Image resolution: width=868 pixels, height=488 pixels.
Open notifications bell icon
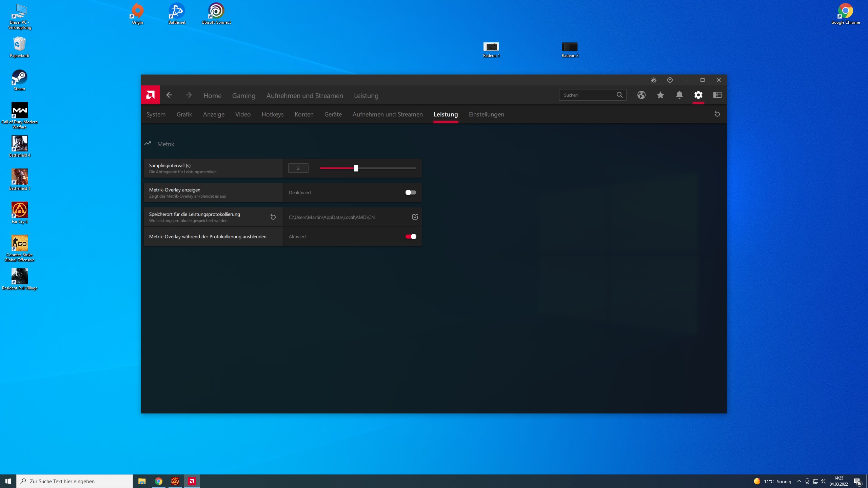point(679,95)
